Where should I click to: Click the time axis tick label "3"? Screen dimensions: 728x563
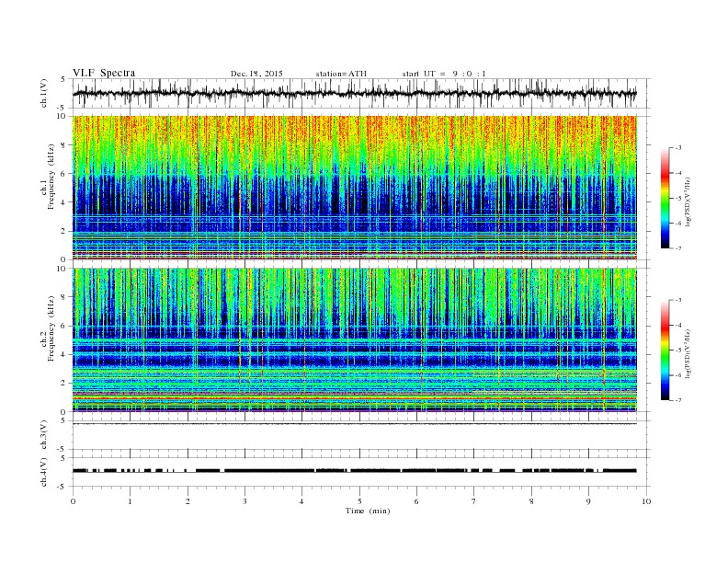(245, 501)
